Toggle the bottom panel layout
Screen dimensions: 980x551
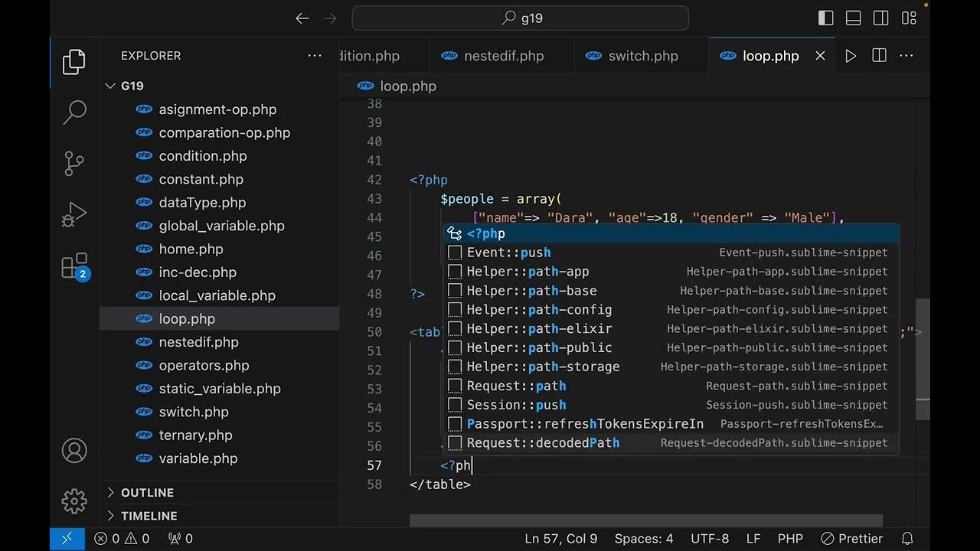tap(854, 18)
